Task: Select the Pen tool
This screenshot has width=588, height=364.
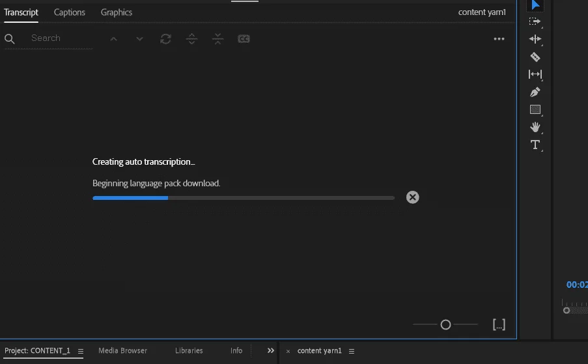Action: (535, 92)
